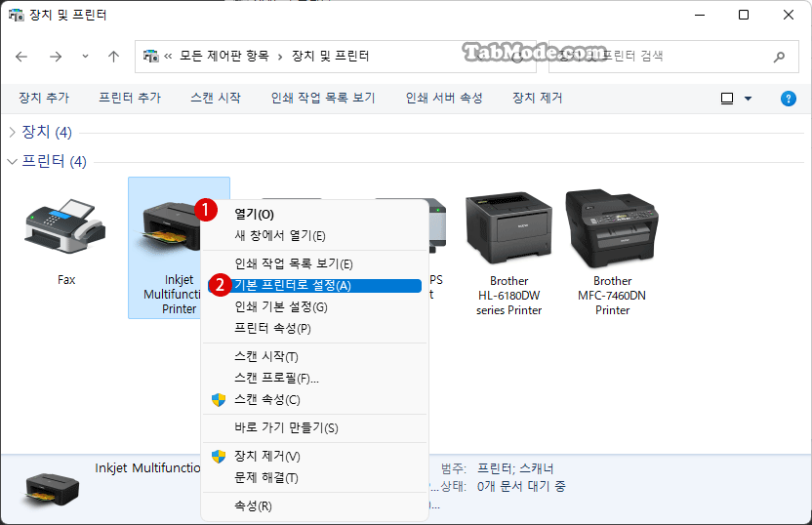Click the search magnifier icon
The image size is (812, 525).
[779, 57]
